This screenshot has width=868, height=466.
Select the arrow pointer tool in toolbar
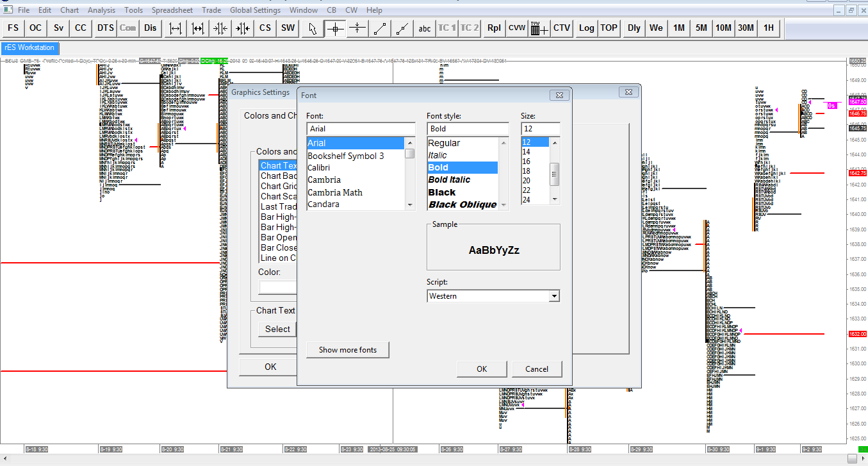point(313,28)
